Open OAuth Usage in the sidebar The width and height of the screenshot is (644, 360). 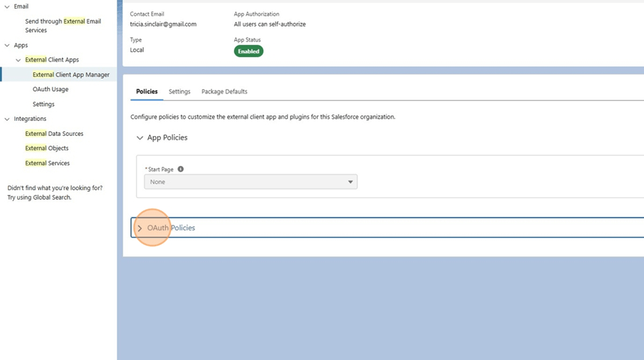51,89
